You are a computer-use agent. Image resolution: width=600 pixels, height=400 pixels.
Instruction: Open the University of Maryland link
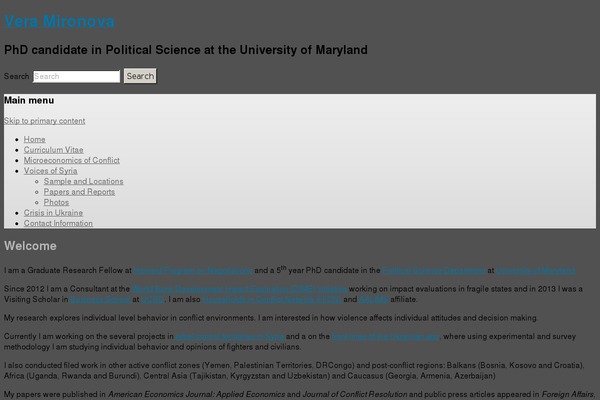pyautogui.click(x=536, y=270)
